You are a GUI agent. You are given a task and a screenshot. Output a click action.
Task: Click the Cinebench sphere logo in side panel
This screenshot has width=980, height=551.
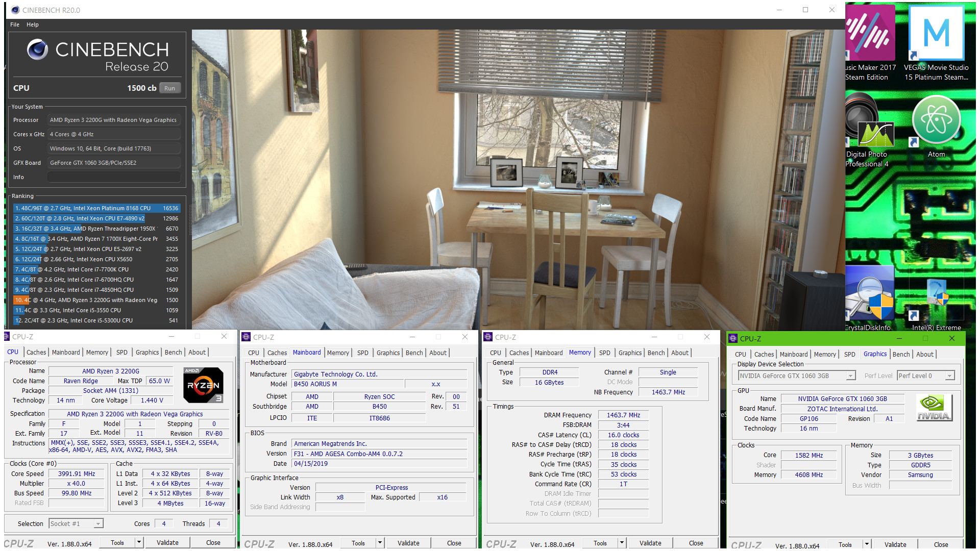point(37,49)
